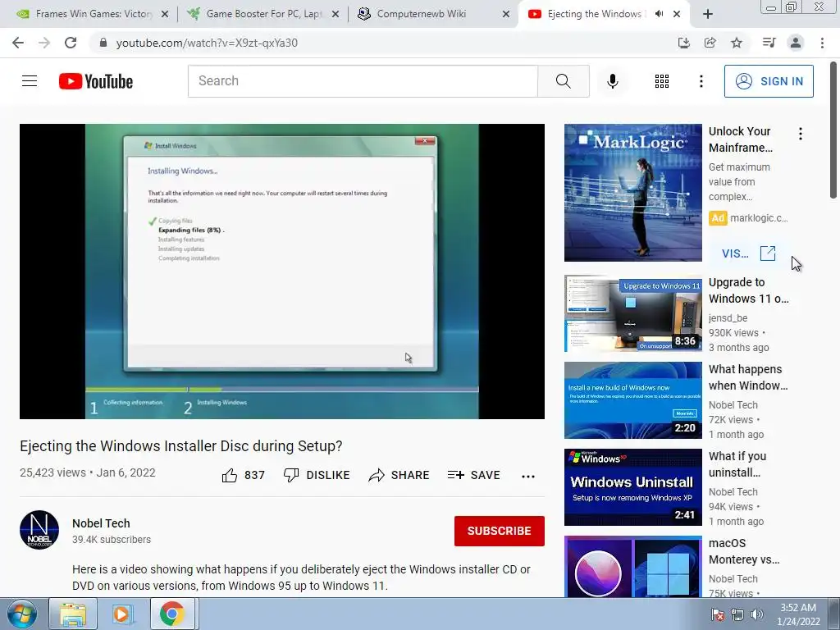Click the marklogic.c… advertiser link
The width and height of the screenshot is (840, 630).
[x=759, y=218]
